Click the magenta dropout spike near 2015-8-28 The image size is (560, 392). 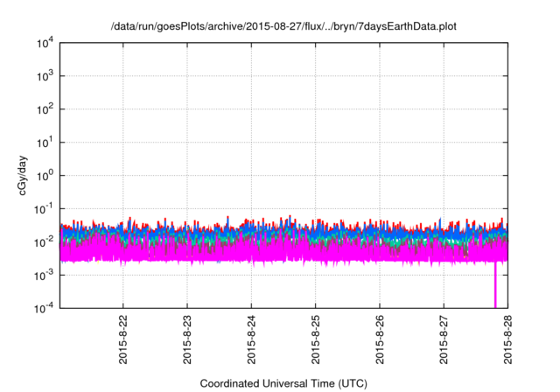495,285
